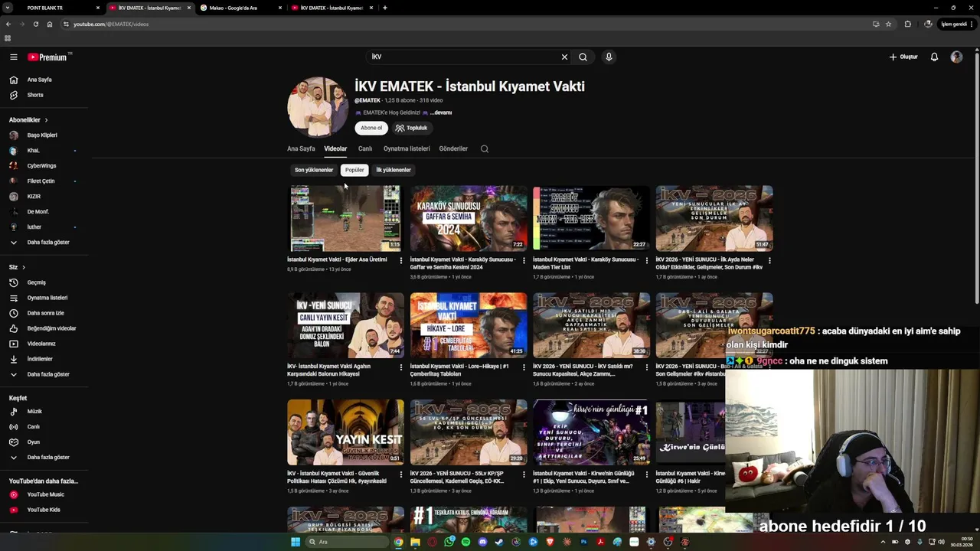This screenshot has width=980, height=551.
Task: Open new browser tab with plus
Action: pos(384,8)
